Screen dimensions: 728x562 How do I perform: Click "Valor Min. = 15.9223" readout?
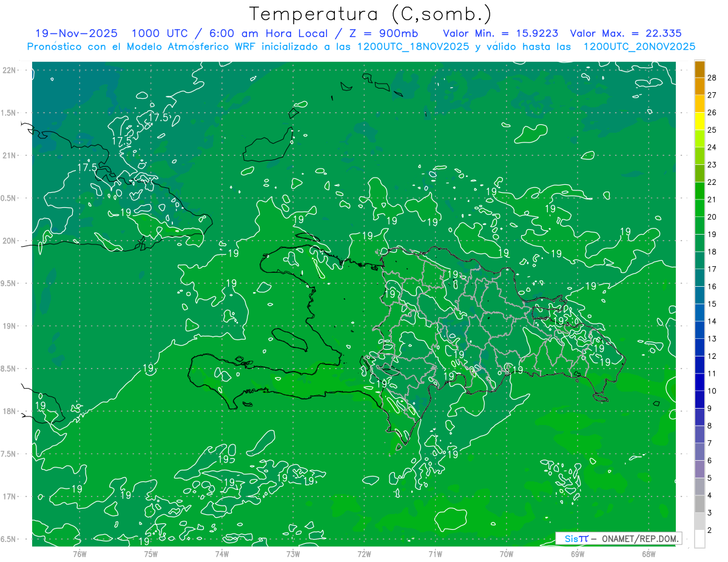pos(501,33)
